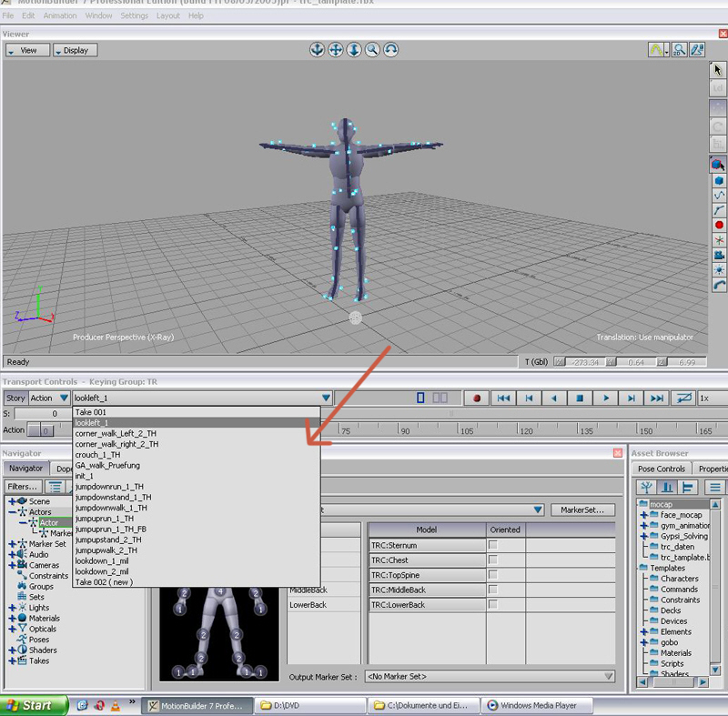Toggle the Oriented checkbox for TRC:LowerBack
The width and height of the screenshot is (728, 716).
point(493,605)
